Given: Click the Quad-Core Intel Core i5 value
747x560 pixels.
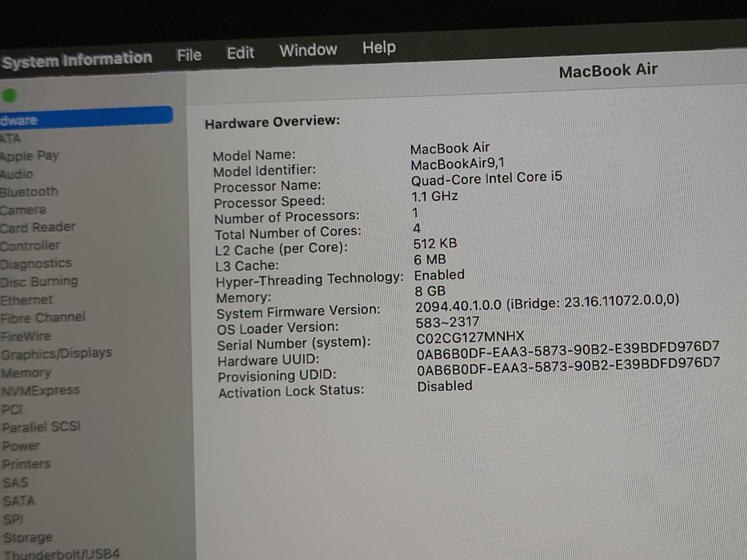Looking at the screenshot, I should coord(487,179).
